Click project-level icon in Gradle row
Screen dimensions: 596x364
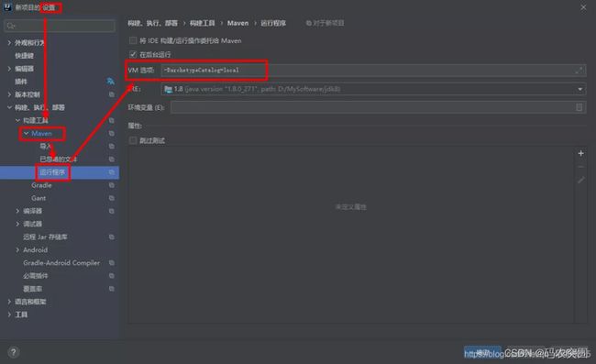point(111,185)
